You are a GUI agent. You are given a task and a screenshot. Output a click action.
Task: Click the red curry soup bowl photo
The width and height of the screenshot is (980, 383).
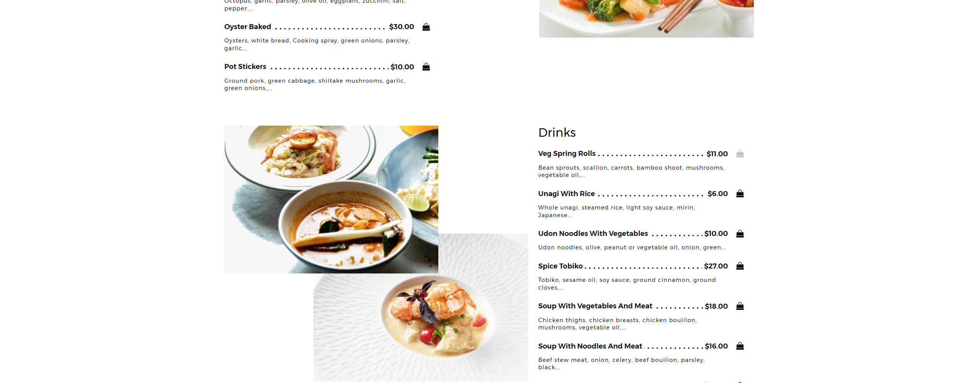pyautogui.click(x=331, y=199)
